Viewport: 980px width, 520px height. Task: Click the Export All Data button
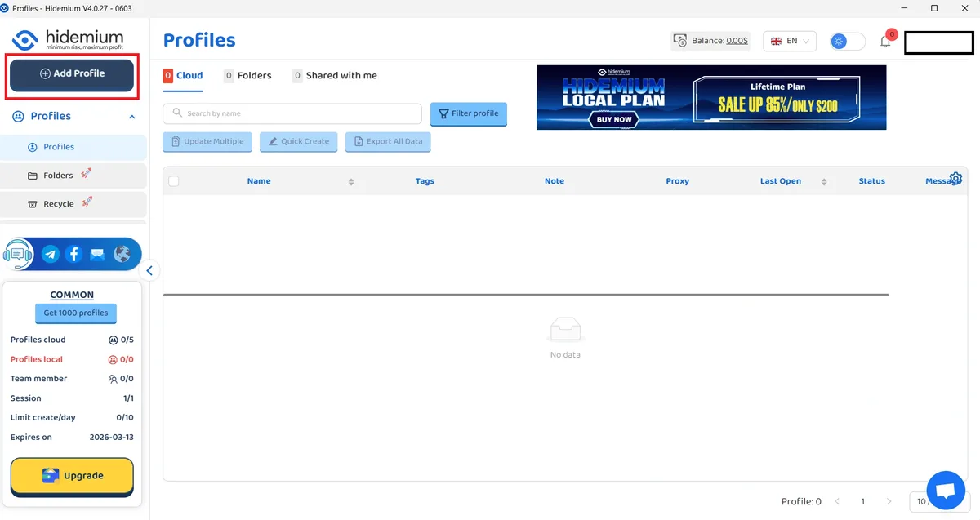click(388, 141)
